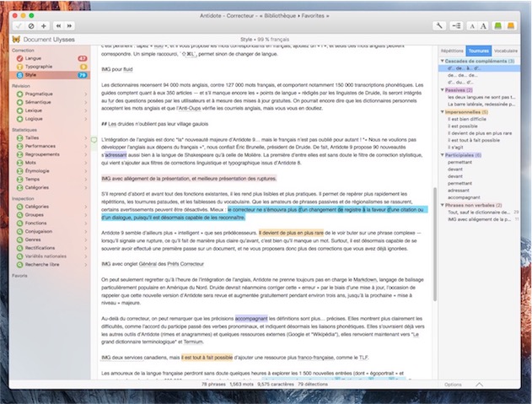Click the Antidote butterfly document icon
532x404 pixels.
point(16,40)
